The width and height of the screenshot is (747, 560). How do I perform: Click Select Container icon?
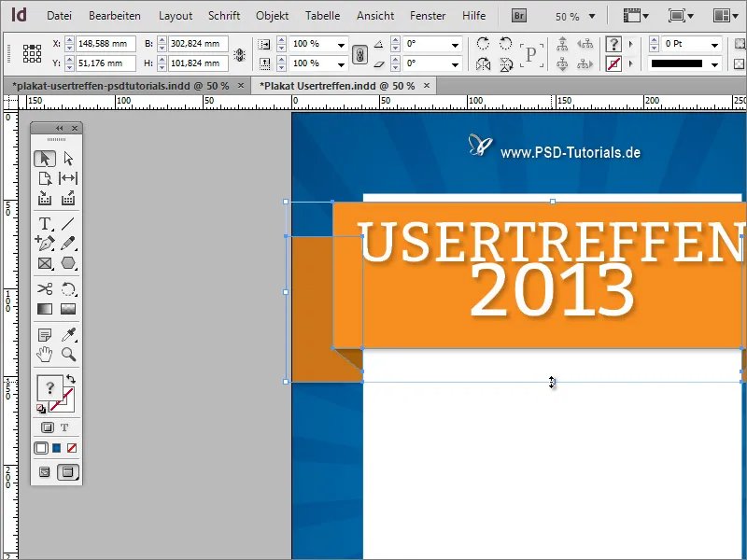tap(562, 44)
